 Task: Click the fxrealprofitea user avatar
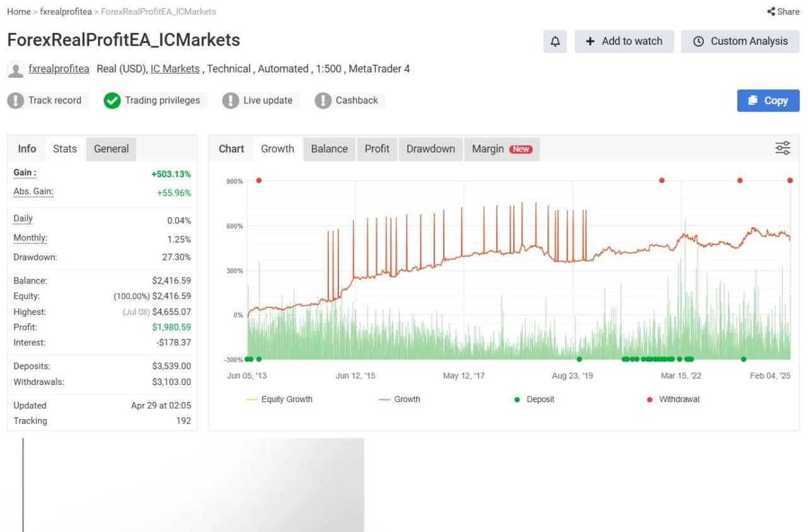coord(16,69)
